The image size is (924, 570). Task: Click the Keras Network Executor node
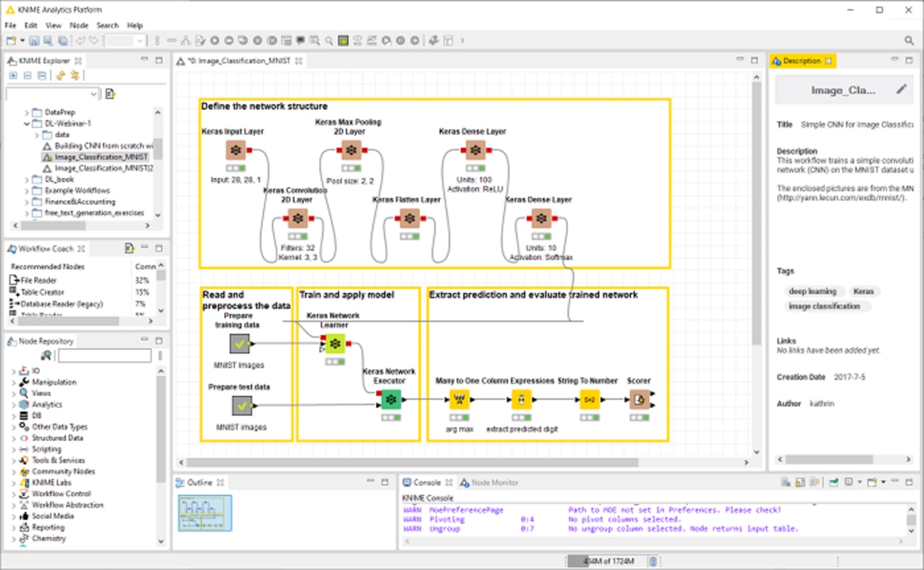pyautogui.click(x=391, y=399)
